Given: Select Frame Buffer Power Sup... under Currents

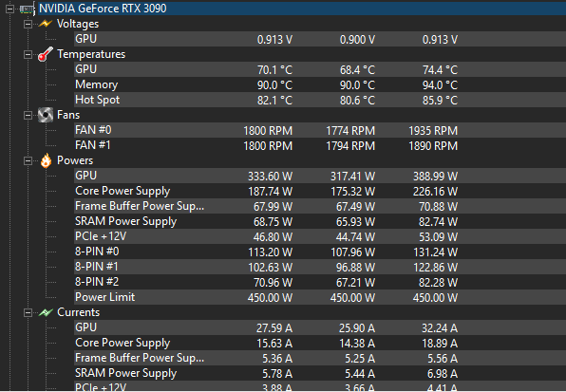Looking at the screenshot, I should [320, 358].
